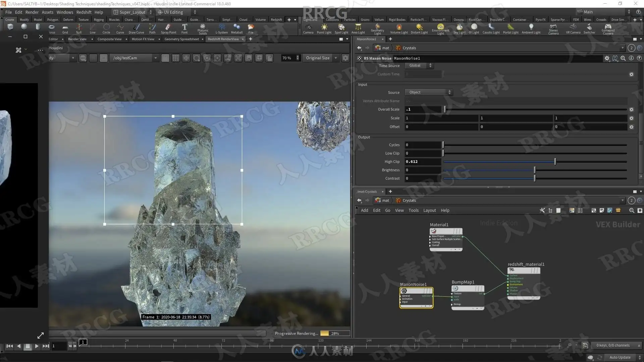Select the Platonic Solids shelf tool
The height and width of the screenshot is (362, 644).
(x=203, y=28)
